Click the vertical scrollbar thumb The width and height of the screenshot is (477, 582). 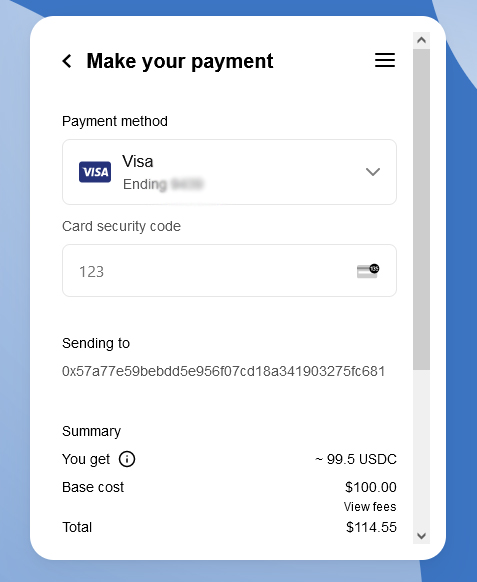pyautogui.click(x=421, y=209)
